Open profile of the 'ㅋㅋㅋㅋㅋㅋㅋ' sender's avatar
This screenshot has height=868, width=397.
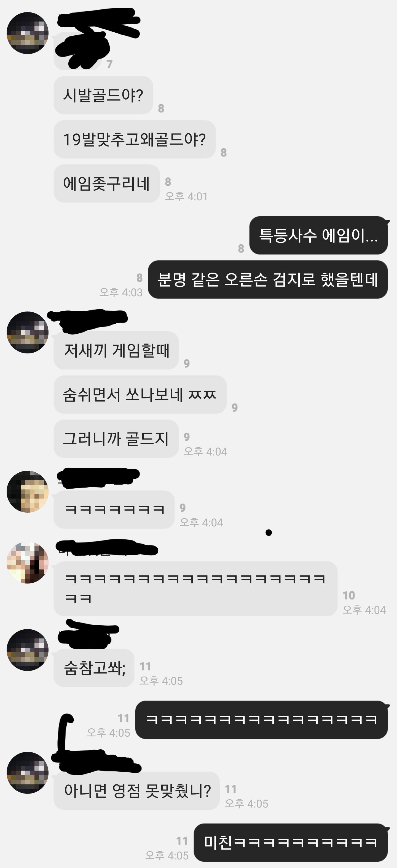[x=28, y=492]
